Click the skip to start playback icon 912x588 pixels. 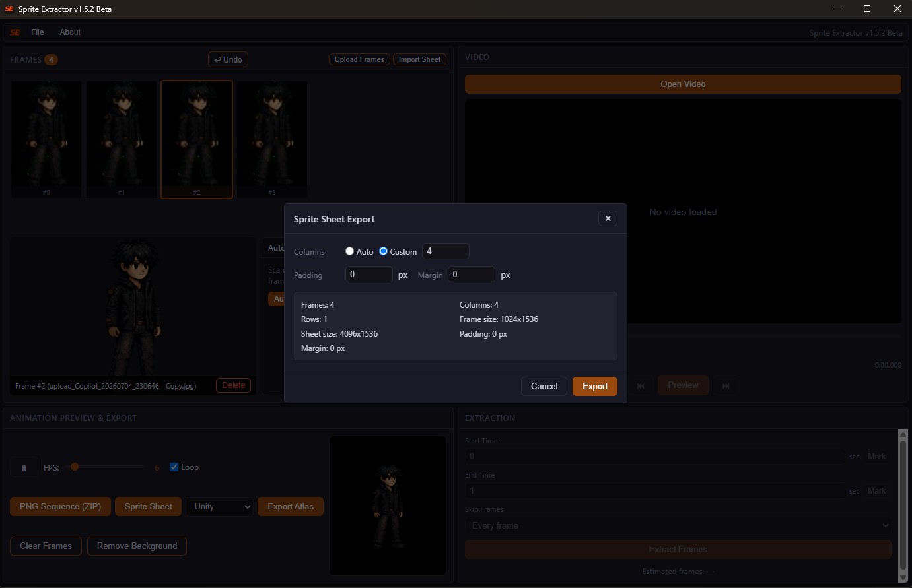[641, 386]
